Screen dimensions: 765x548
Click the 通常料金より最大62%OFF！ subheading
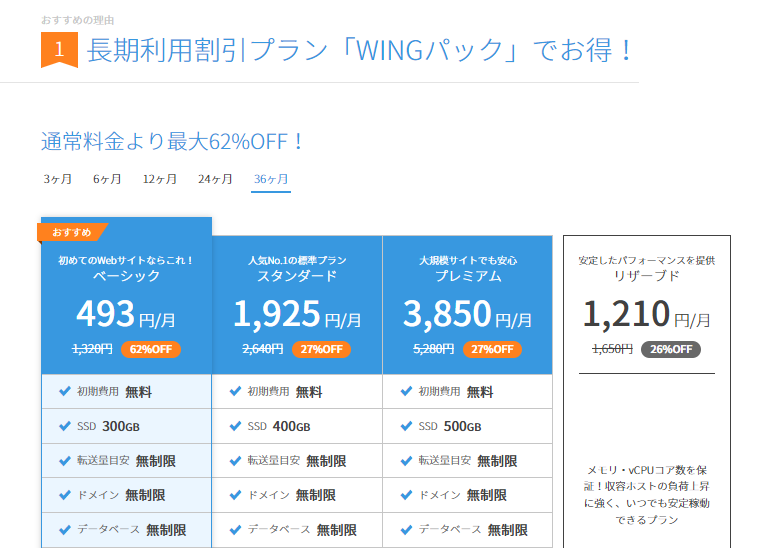pos(172,142)
